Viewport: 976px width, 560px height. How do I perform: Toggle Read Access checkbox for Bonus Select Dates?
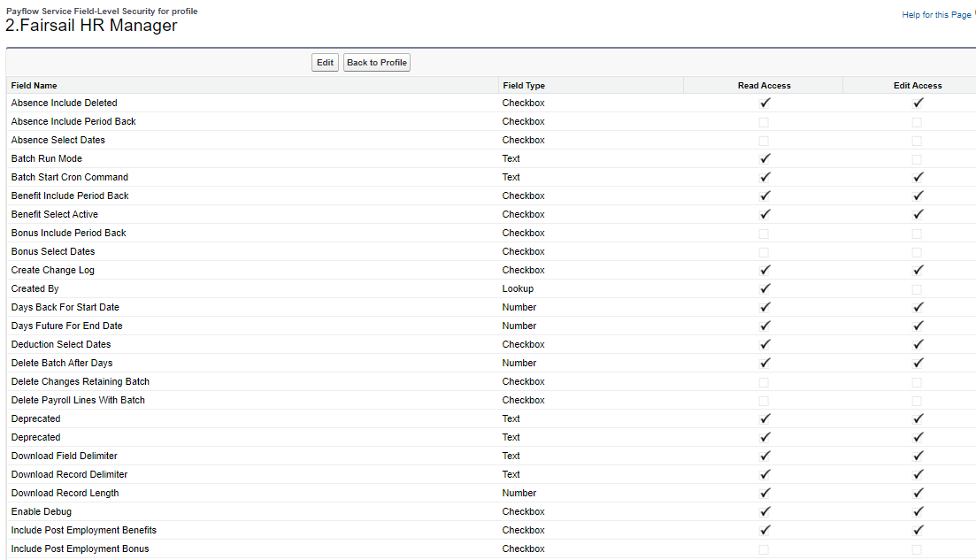click(764, 252)
